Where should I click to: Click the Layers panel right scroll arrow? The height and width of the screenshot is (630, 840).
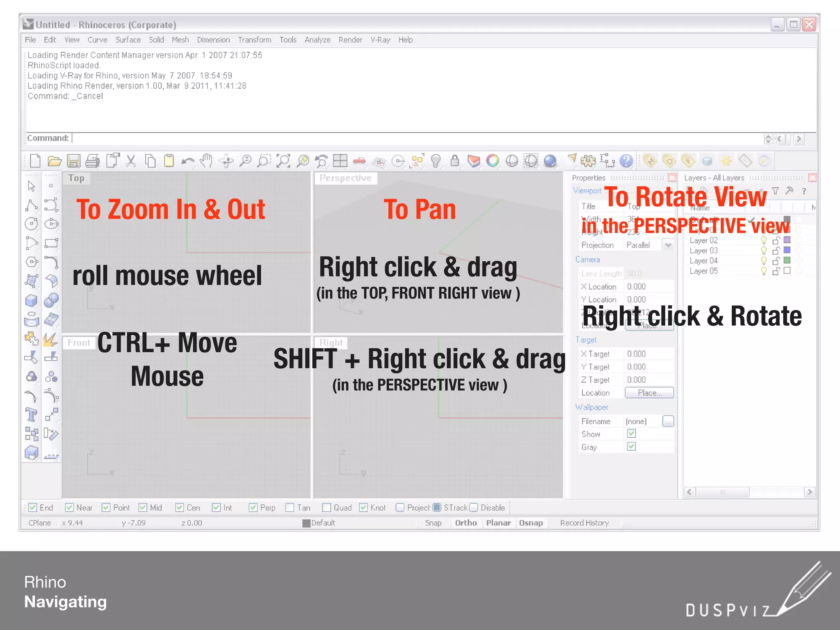tap(809, 492)
